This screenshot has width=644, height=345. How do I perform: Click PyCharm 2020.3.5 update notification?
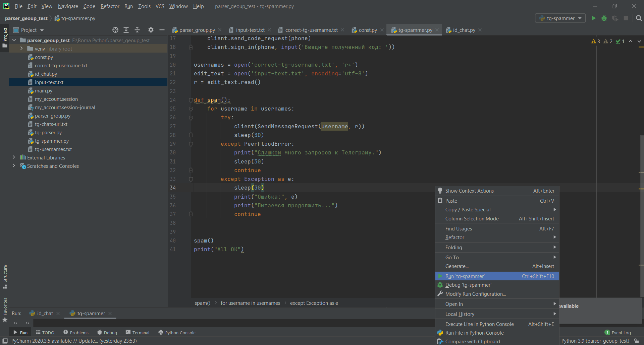click(74, 341)
